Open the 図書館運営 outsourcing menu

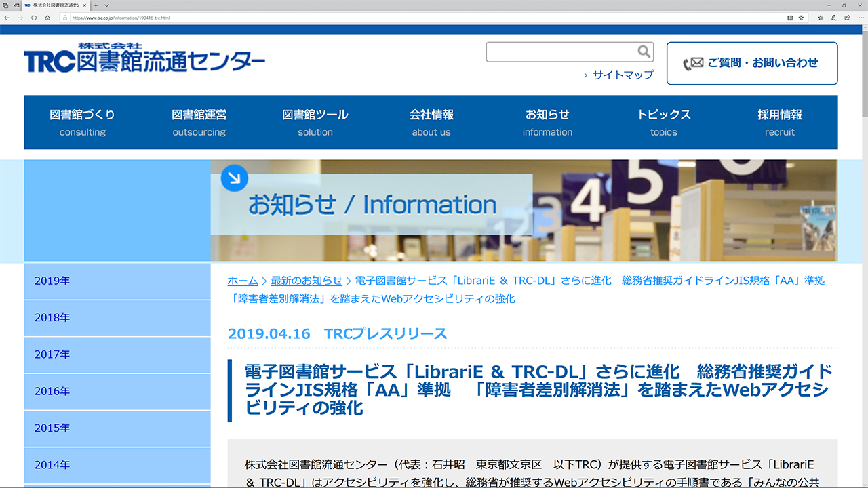[x=199, y=122]
